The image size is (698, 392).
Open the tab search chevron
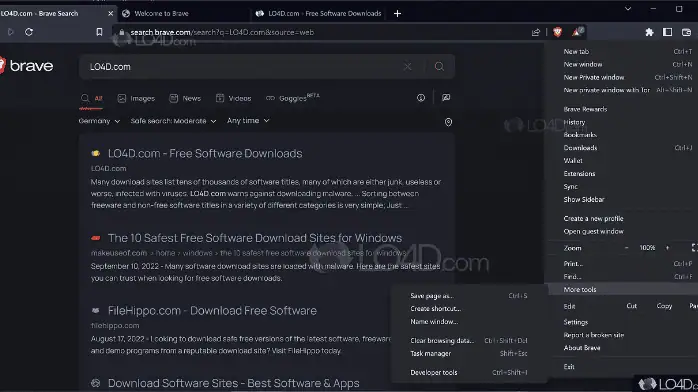coord(628,9)
